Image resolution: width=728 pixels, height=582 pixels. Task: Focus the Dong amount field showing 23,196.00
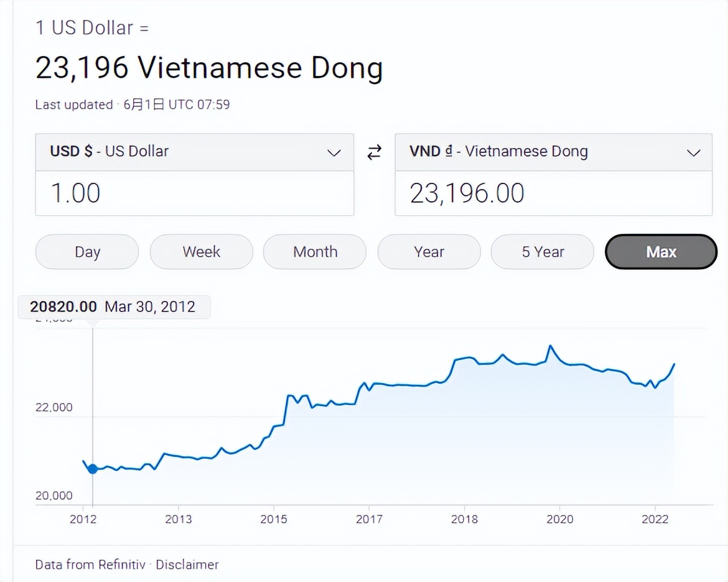(x=553, y=193)
